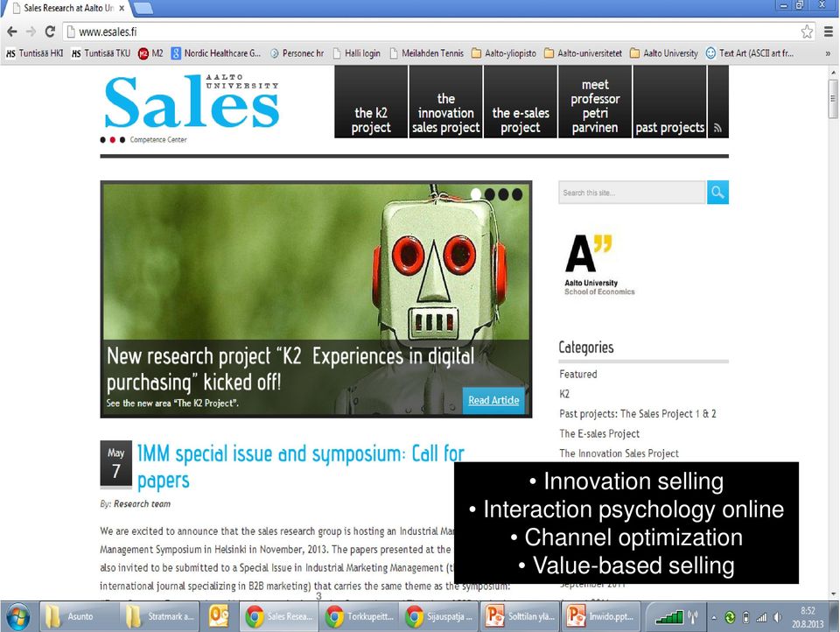Viewport: 840px width, 632px height.
Task: Open the Tuntisää HKI bookmark
Action: pos(34,53)
